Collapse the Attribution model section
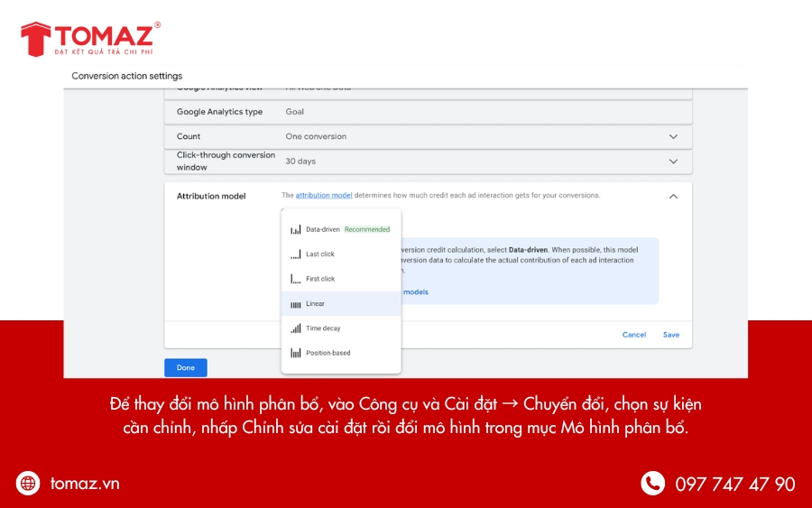Screen dimensions: 812x508 (673, 196)
